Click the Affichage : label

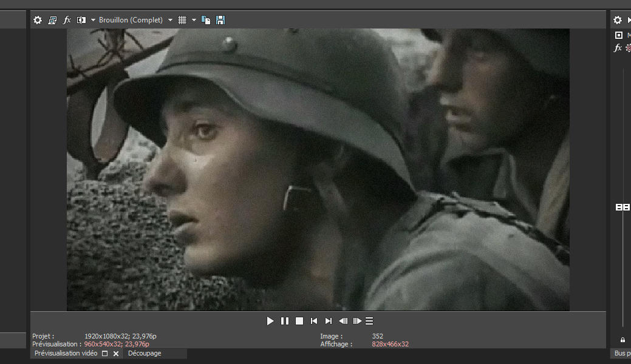pyautogui.click(x=336, y=345)
